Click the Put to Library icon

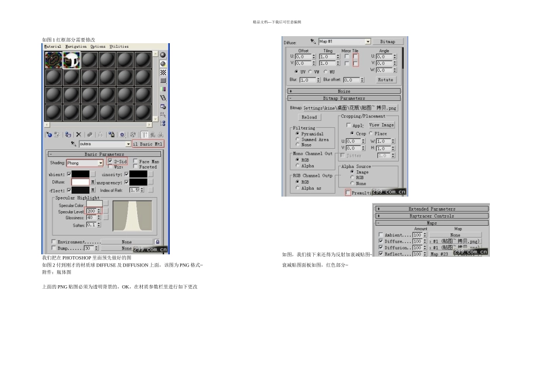pyautogui.click(x=111, y=135)
